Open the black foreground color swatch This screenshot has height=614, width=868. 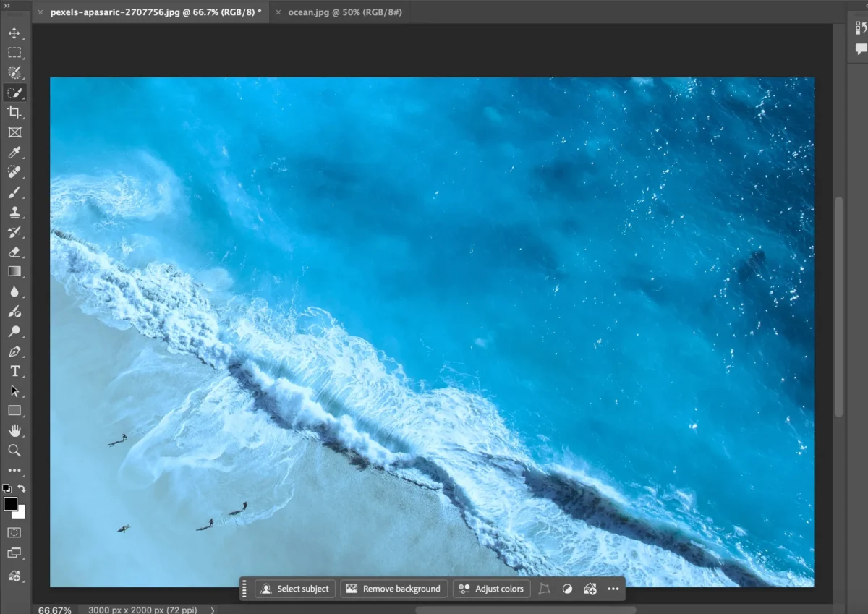[x=10, y=504]
